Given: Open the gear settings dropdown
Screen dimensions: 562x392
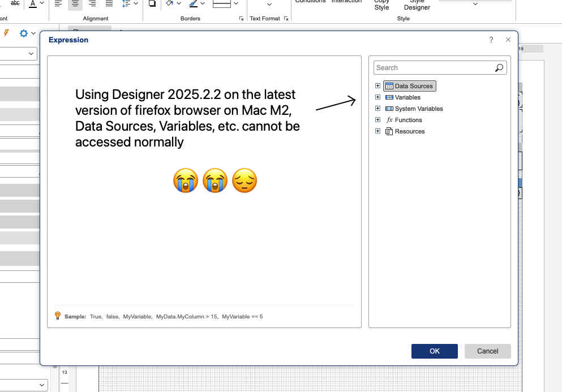Looking at the screenshot, I should click(x=27, y=33).
